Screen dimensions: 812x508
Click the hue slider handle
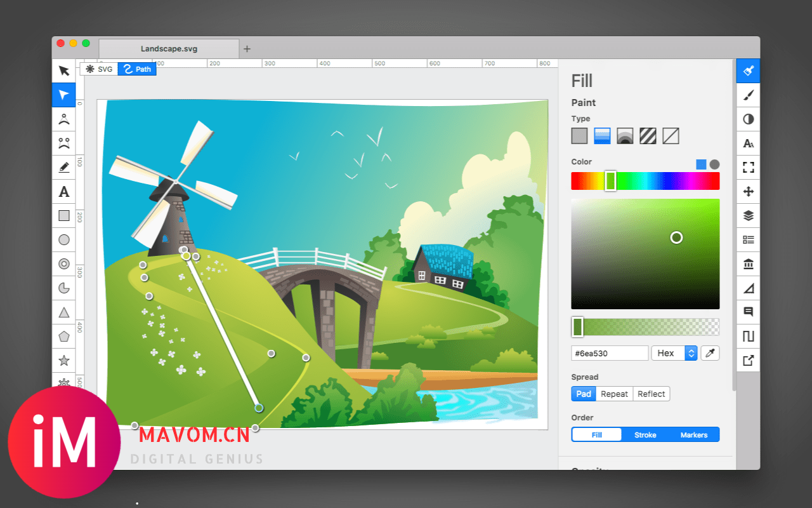[x=610, y=180]
